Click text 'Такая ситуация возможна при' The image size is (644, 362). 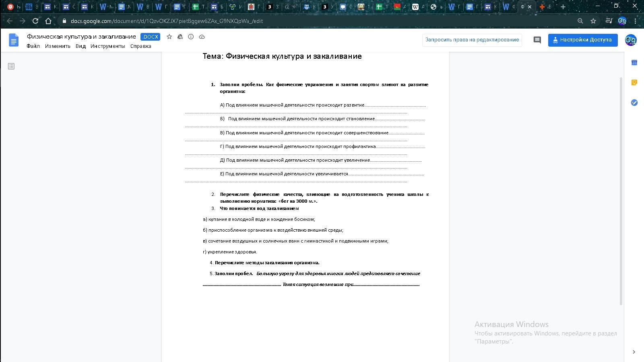point(318,284)
